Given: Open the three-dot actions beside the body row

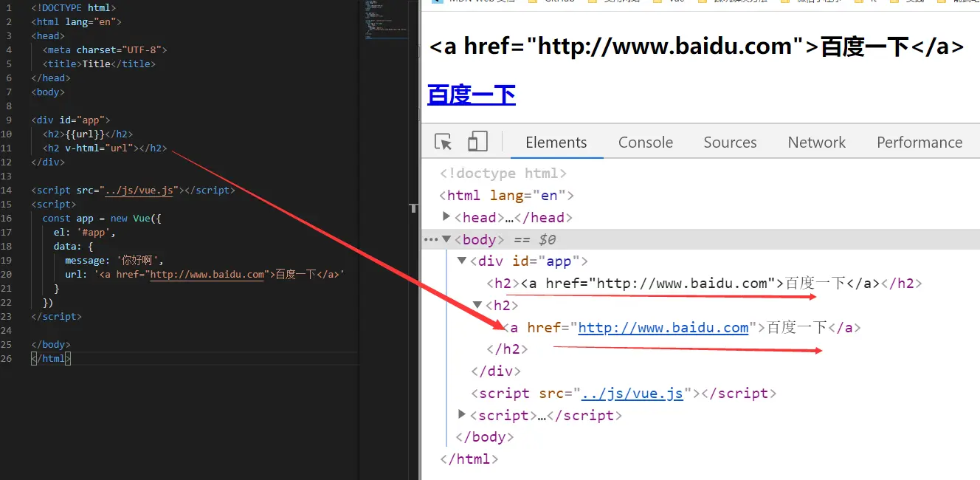Looking at the screenshot, I should click(430, 240).
